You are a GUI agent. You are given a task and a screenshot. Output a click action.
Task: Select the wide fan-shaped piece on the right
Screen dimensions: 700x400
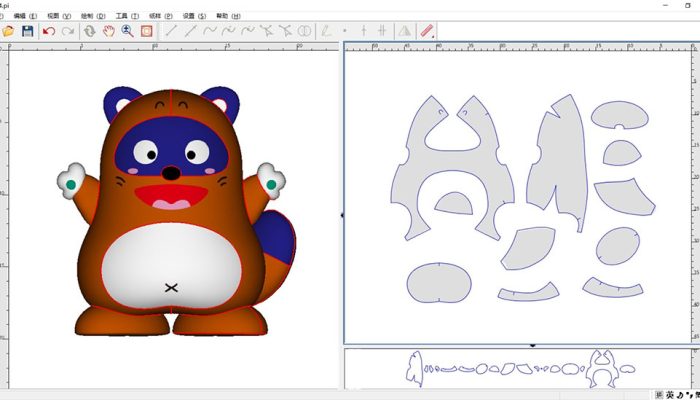click(x=625, y=198)
